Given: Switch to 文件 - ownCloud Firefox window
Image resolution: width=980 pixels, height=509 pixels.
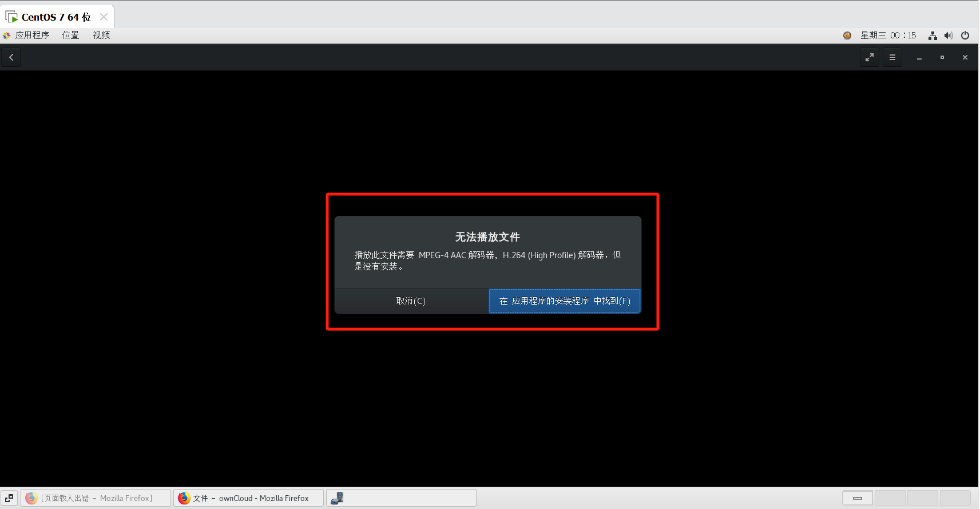Looking at the screenshot, I should (x=249, y=498).
